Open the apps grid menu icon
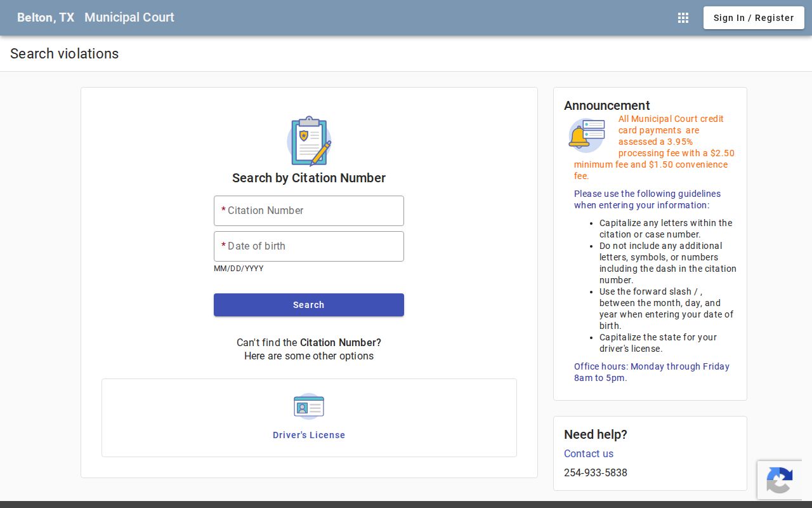 point(683,18)
